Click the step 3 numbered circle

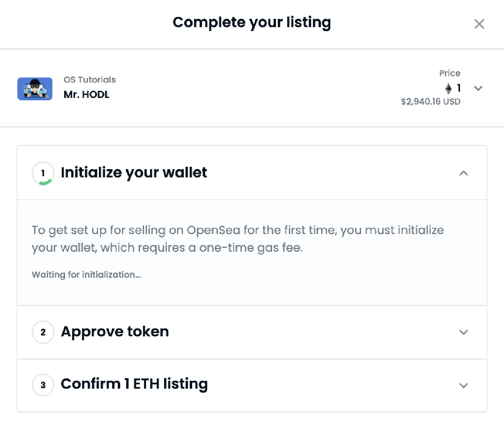[43, 385]
